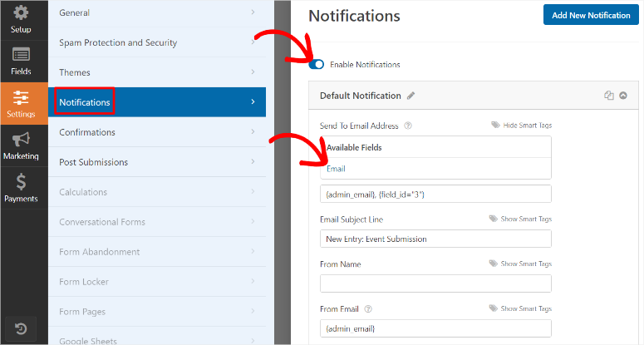Collapse the Default Notification panel
644x345 pixels.
coord(623,96)
